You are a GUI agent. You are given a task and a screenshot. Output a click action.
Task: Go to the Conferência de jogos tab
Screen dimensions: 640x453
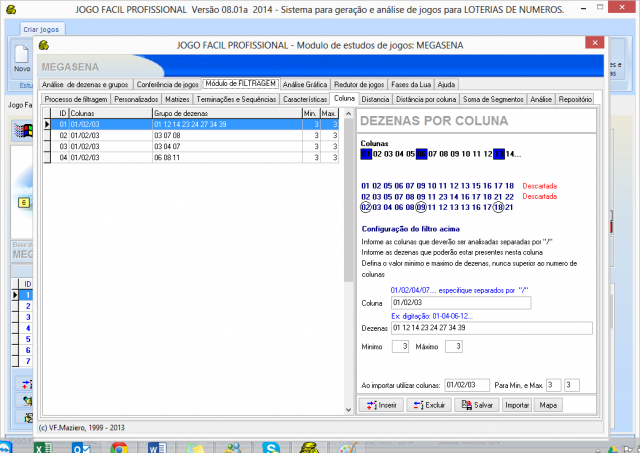167,84
